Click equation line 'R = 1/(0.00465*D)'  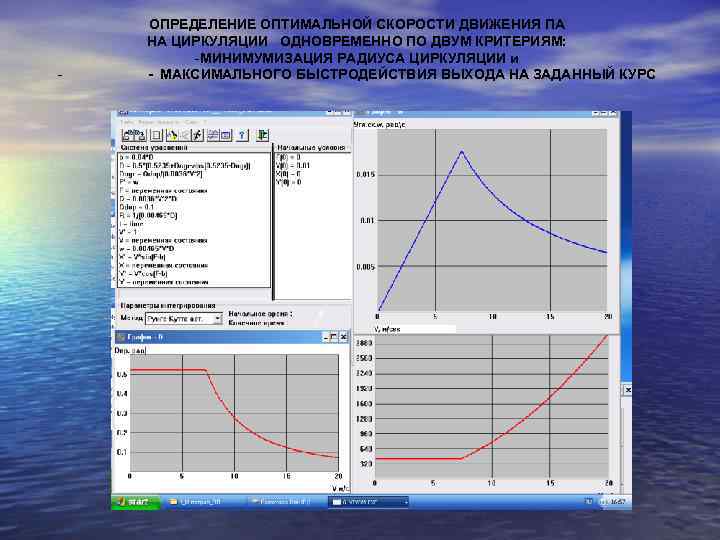pyautogui.click(x=148, y=215)
